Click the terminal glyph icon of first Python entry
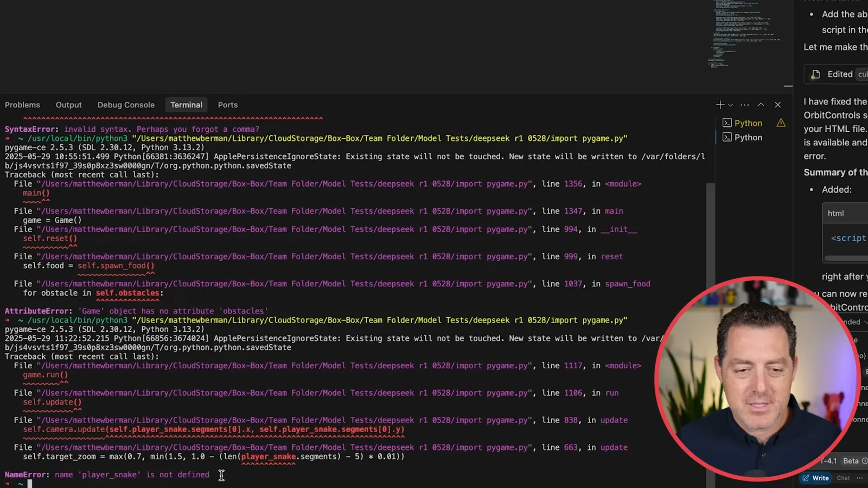The image size is (868, 488). click(x=727, y=123)
